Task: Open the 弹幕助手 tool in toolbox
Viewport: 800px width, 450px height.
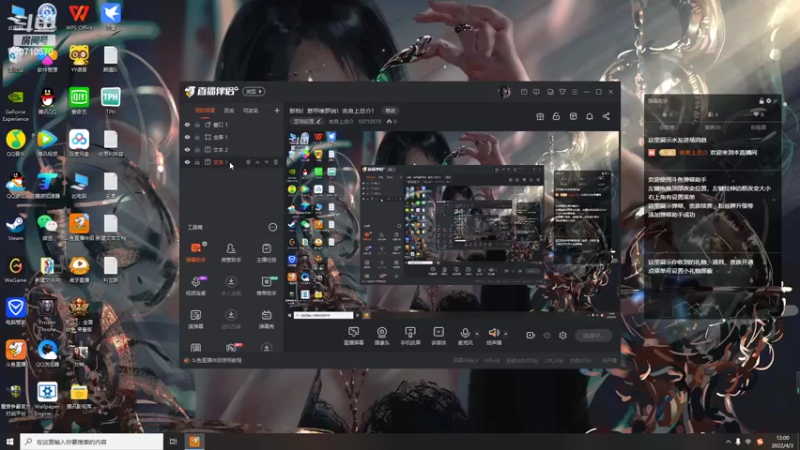Action: (x=196, y=252)
